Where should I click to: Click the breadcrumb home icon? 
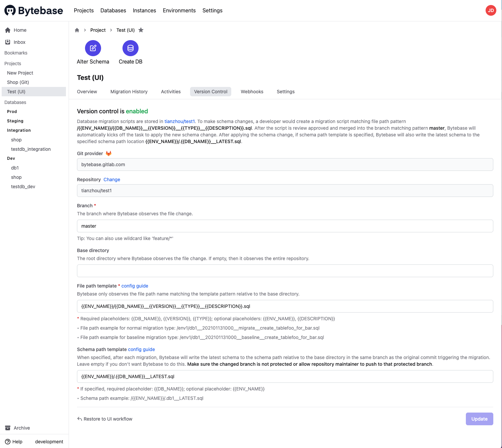coord(77,30)
